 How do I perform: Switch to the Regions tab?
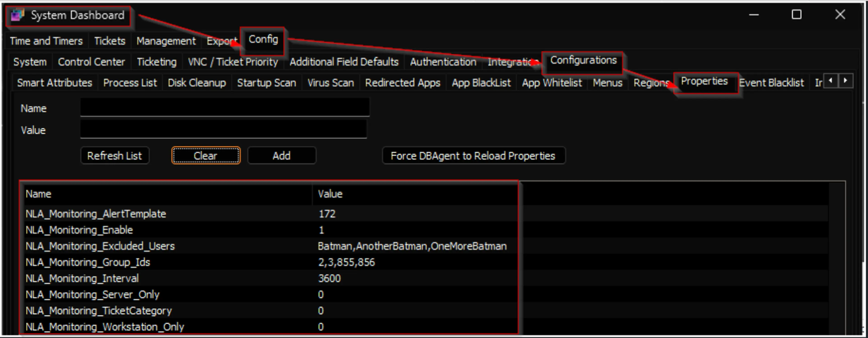click(651, 83)
